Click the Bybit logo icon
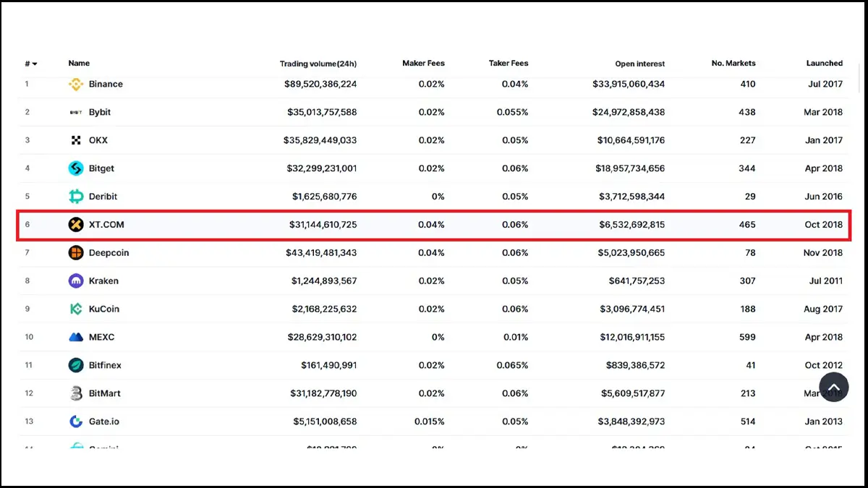Screen dimensions: 868x488 pyautogui.click(x=76, y=112)
